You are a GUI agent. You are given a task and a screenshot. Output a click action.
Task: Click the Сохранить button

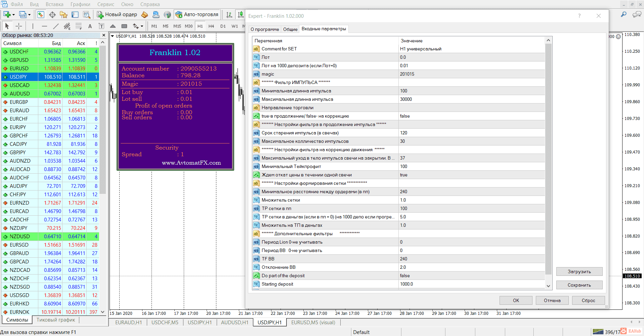[579, 285]
